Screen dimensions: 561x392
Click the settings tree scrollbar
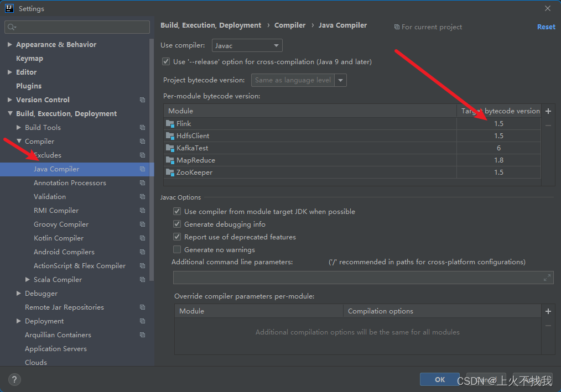(152, 159)
